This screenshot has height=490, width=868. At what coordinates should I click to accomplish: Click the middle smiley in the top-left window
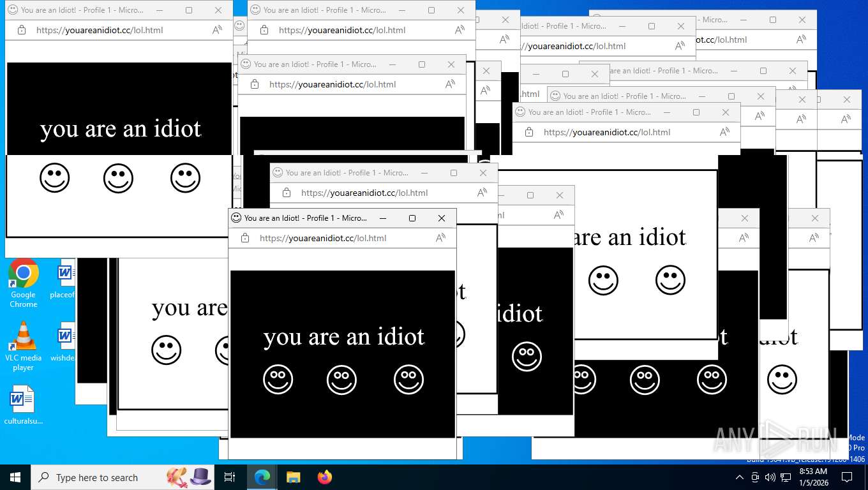pyautogui.click(x=118, y=178)
